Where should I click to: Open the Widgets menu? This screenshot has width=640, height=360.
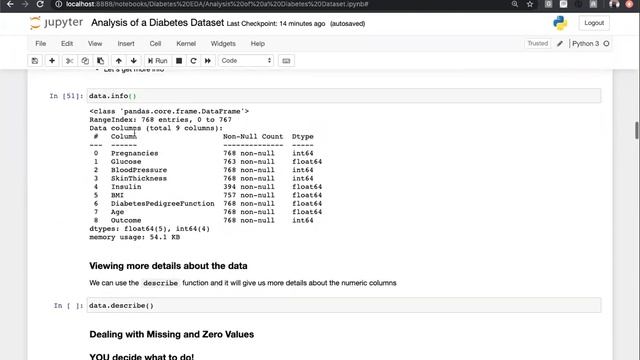coord(223,44)
